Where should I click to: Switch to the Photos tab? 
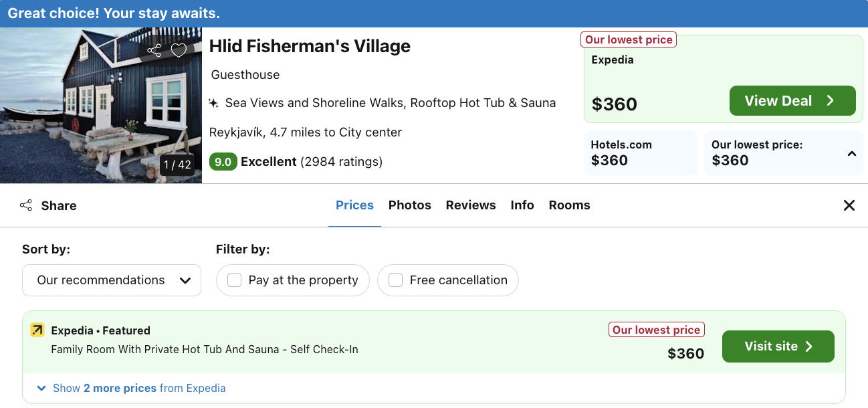tap(410, 205)
